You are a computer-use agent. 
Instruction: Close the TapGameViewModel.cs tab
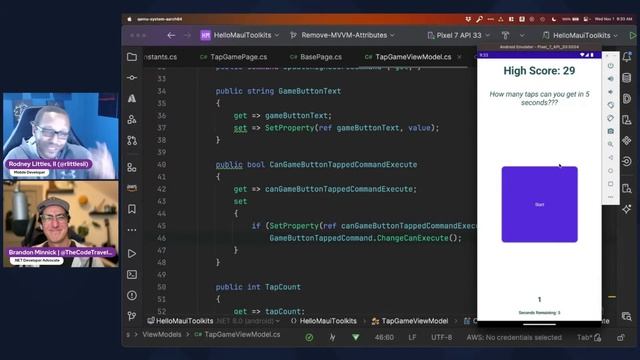pyautogui.click(x=460, y=57)
